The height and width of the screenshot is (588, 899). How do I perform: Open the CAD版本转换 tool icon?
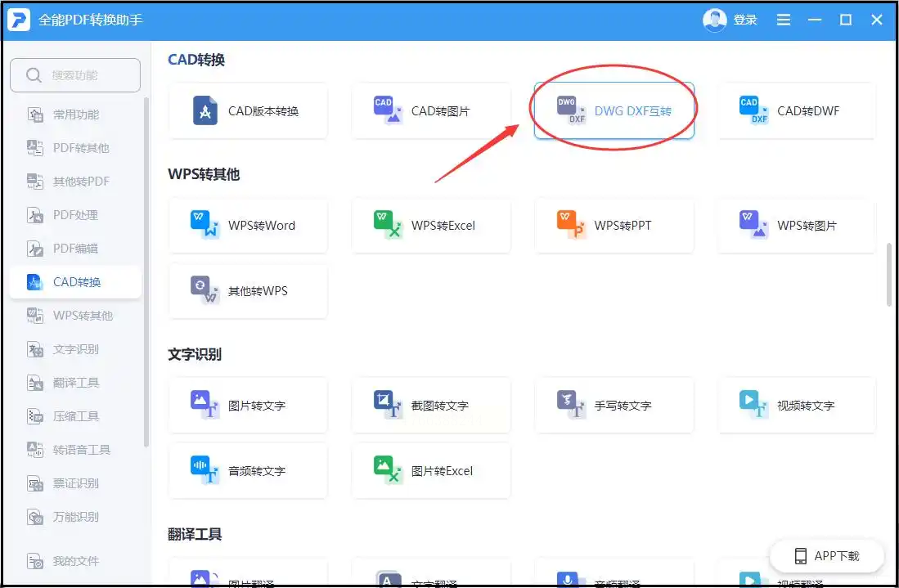(205, 110)
